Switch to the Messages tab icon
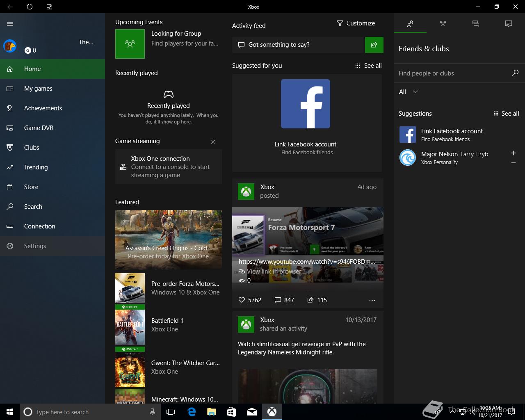 click(x=476, y=24)
